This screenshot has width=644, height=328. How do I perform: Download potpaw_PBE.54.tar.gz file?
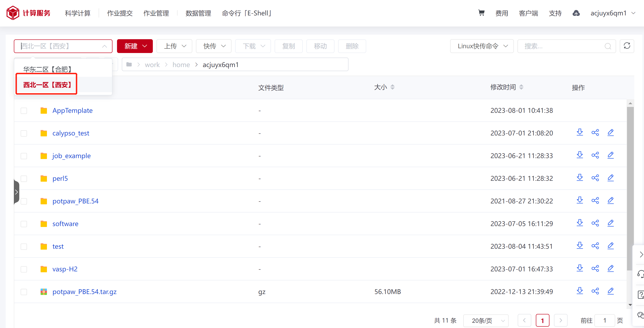coord(580,291)
